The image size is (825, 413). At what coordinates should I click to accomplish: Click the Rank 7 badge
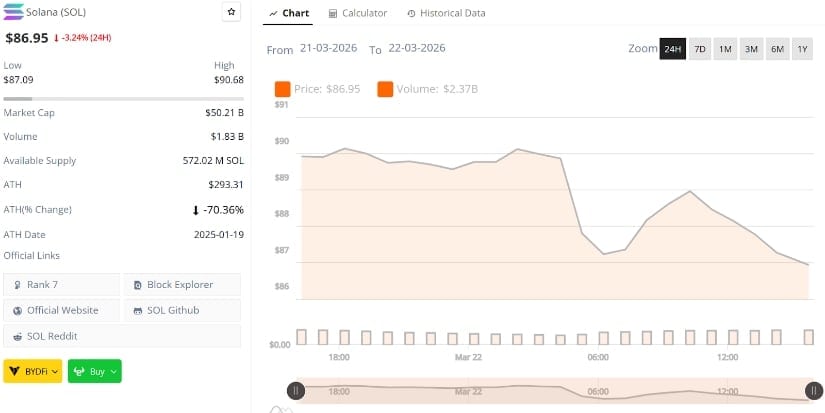click(x=61, y=285)
